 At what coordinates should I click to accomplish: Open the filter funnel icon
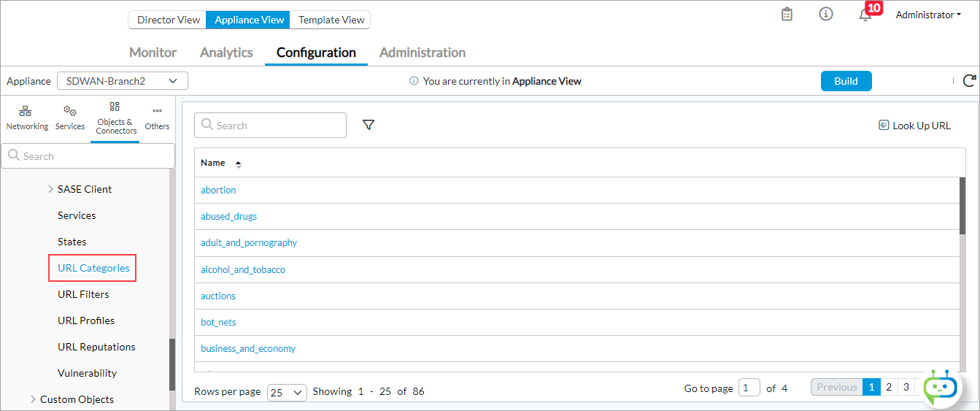click(x=369, y=125)
